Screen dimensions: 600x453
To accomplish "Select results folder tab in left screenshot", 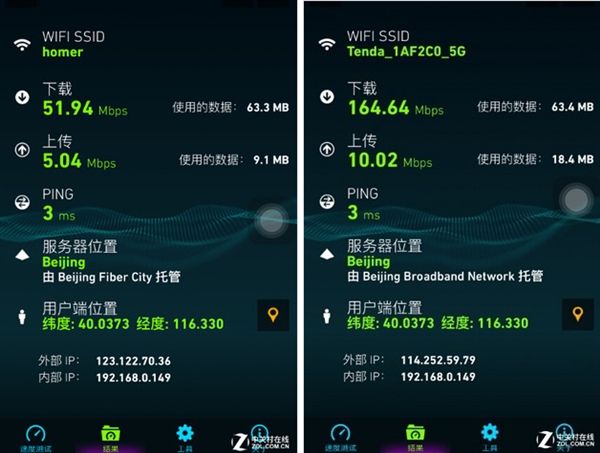I will coord(111,435).
